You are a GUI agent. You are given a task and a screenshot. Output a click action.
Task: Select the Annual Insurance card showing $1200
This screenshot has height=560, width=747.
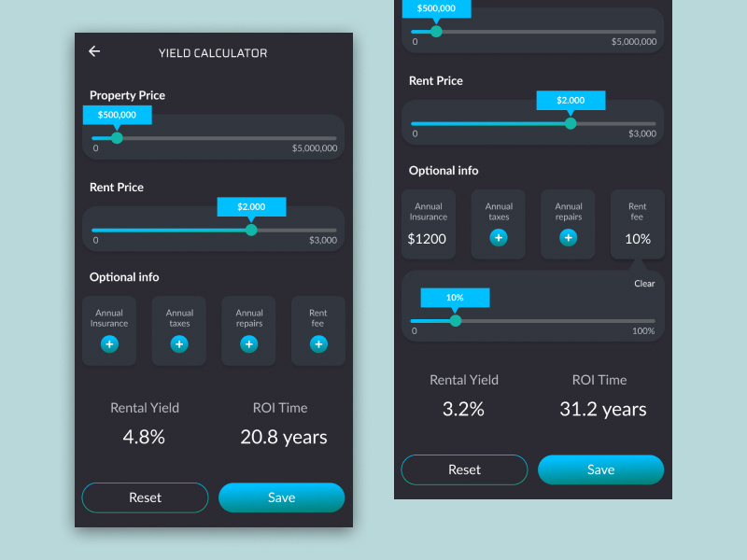(x=428, y=224)
